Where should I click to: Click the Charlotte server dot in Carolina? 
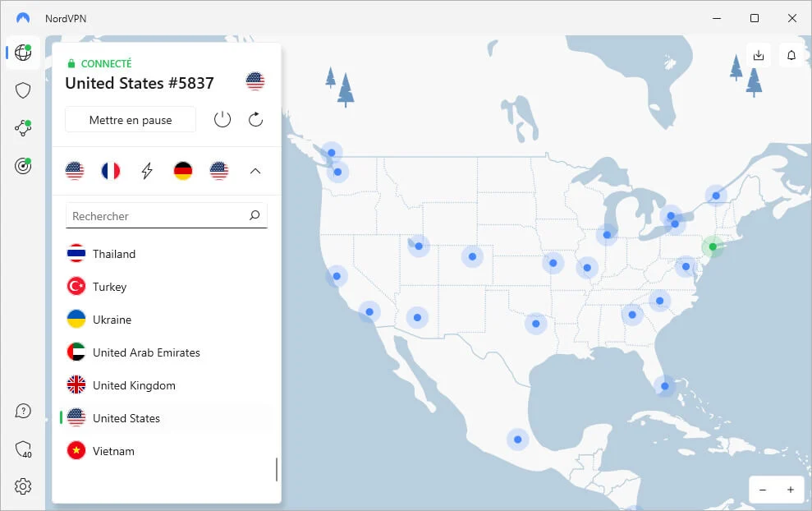tap(660, 301)
